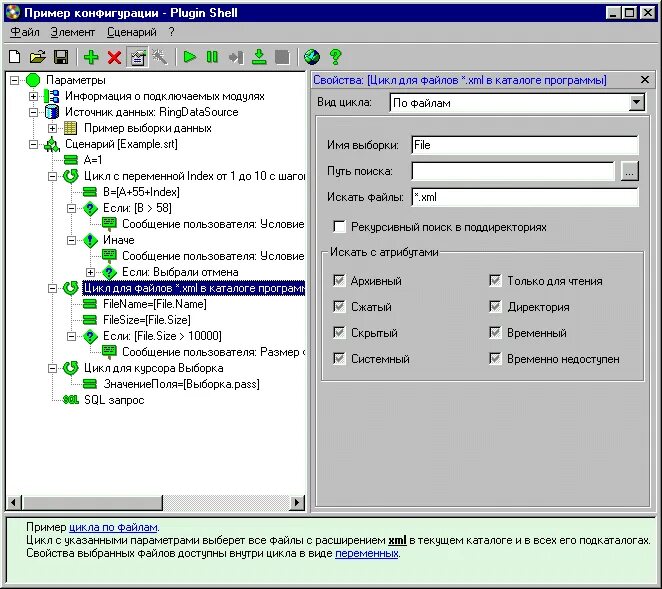Click the New file toolbar icon
Viewport: 662px width, 589px height.
tap(15, 57)
